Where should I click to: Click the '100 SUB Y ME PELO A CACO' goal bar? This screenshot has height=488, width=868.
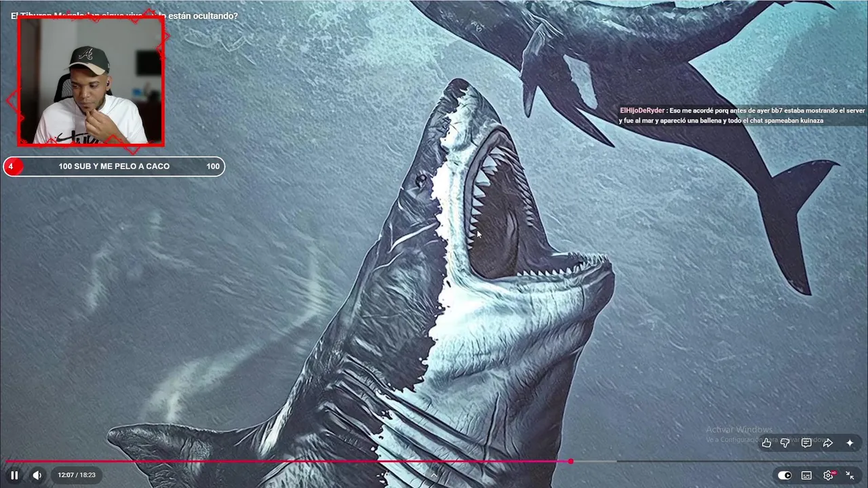114,166
